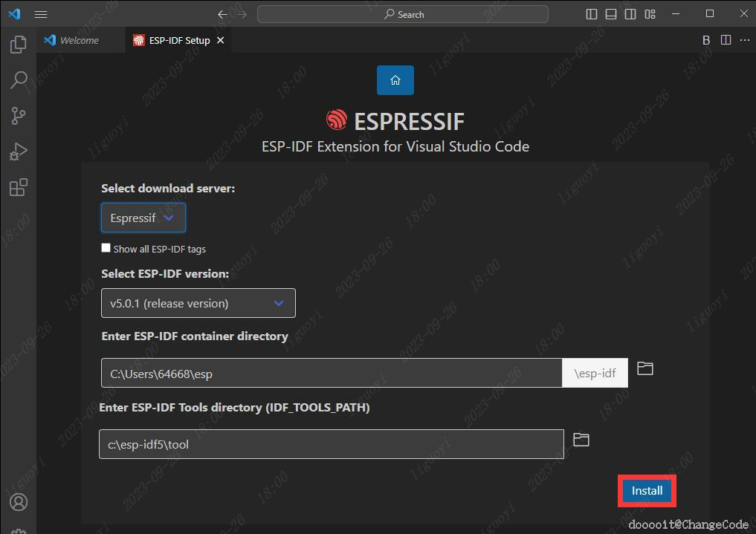Click the Install button
The width and height of the screenshot is (756, 534).
(x=647, y=490)
